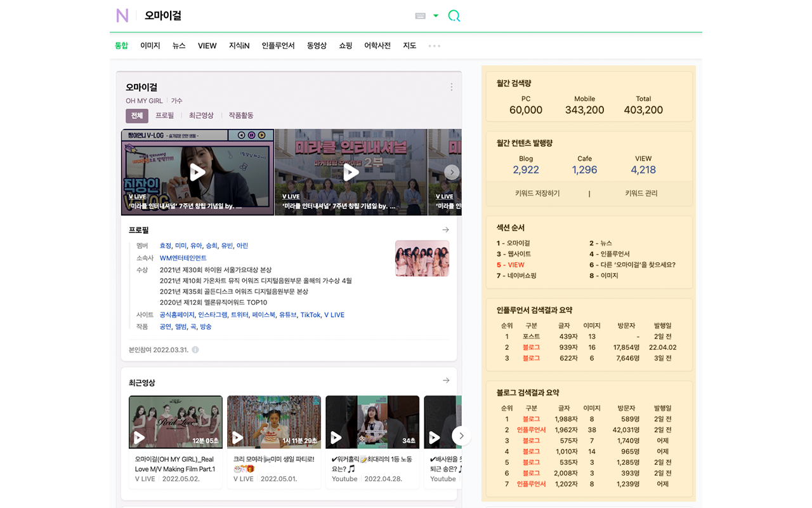The height and width of the screenshot is (508, 812).
Task: Expand the hidden tabs ellipsis menu
Action: [x=434, y=45]
